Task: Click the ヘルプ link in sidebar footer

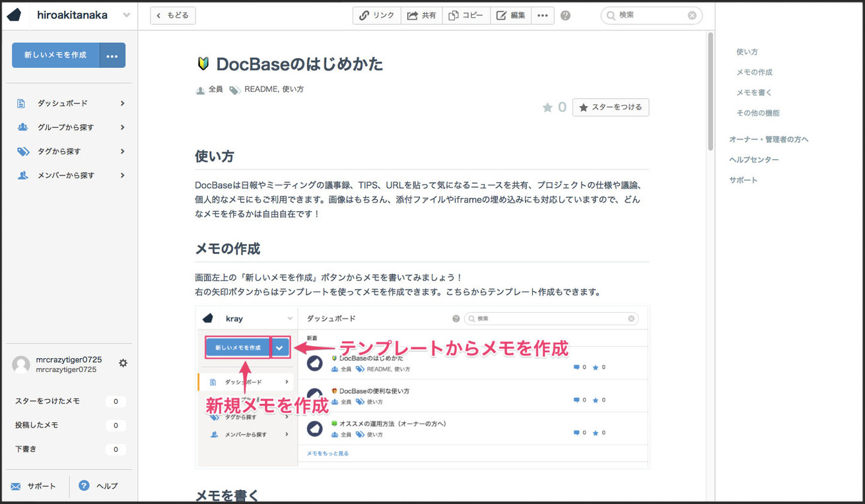Action: point(107,486)
